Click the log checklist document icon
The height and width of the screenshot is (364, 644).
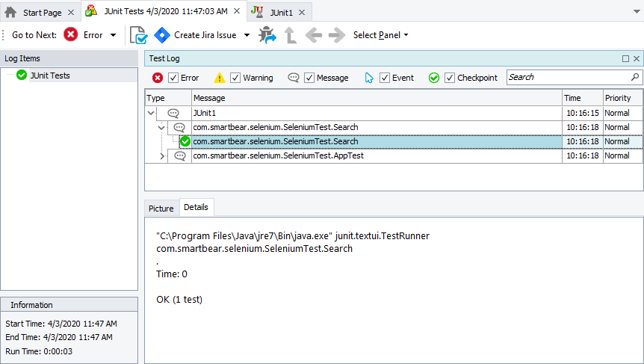coord(138,35)
